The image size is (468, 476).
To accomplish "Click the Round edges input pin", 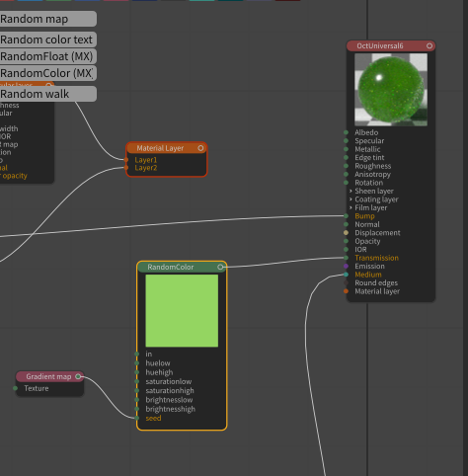I will [x=346, y=282].
